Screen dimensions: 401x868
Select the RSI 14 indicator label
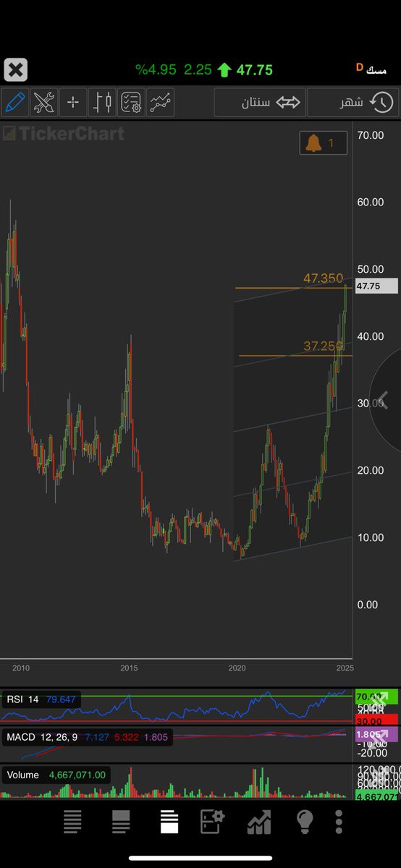23,699
